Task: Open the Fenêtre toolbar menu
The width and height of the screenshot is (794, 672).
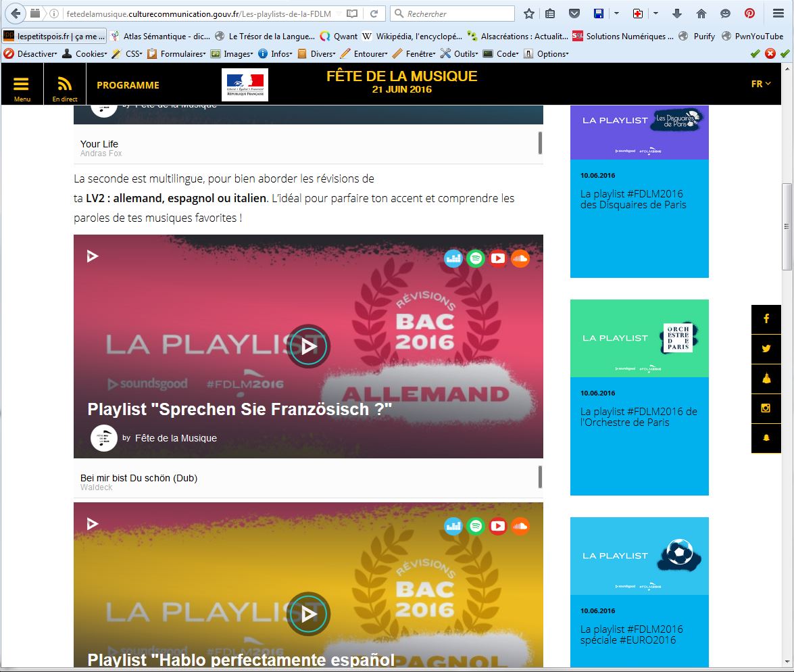Action: point(414,53)
